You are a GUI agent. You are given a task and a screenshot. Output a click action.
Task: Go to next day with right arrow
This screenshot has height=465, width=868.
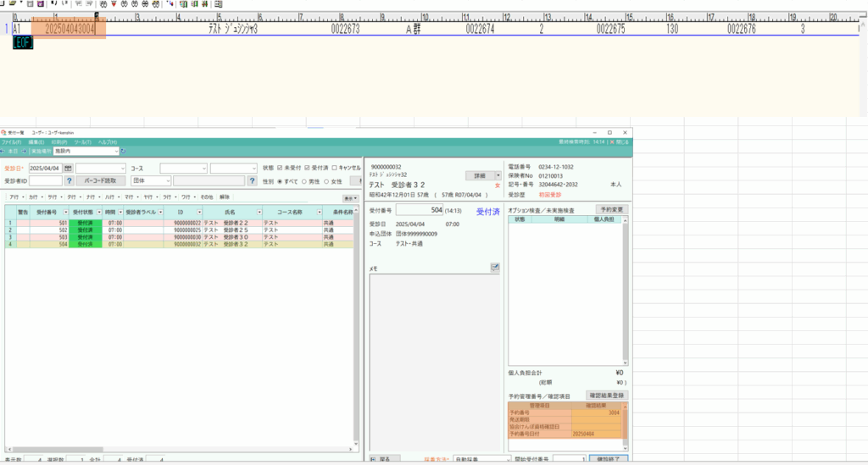25,152
